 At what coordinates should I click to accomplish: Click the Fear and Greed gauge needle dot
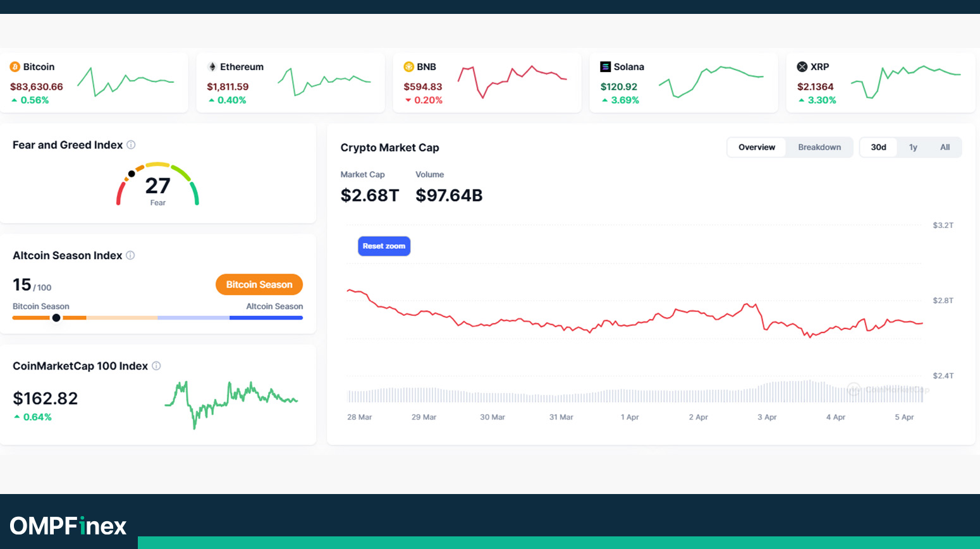pos(132,174)
